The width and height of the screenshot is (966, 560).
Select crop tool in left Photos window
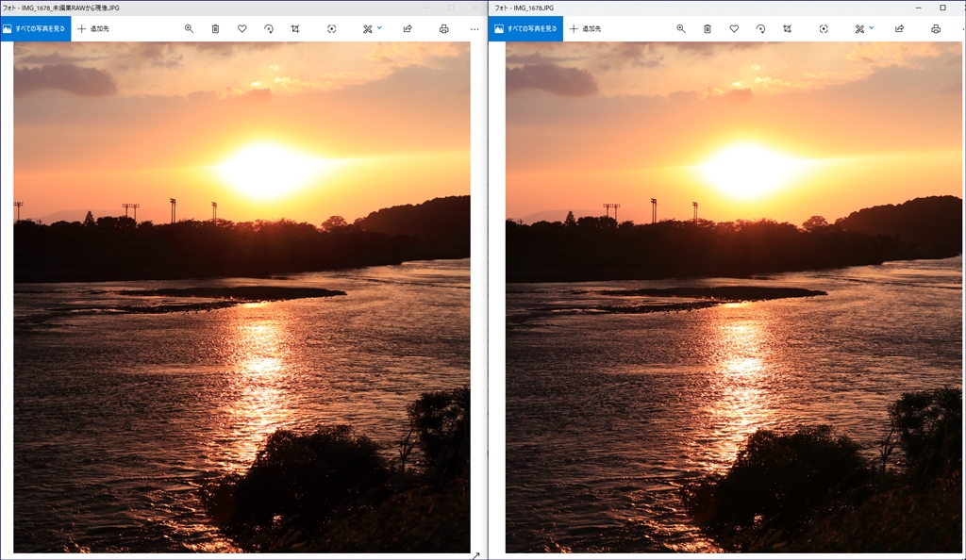click(x=295, y=29)
